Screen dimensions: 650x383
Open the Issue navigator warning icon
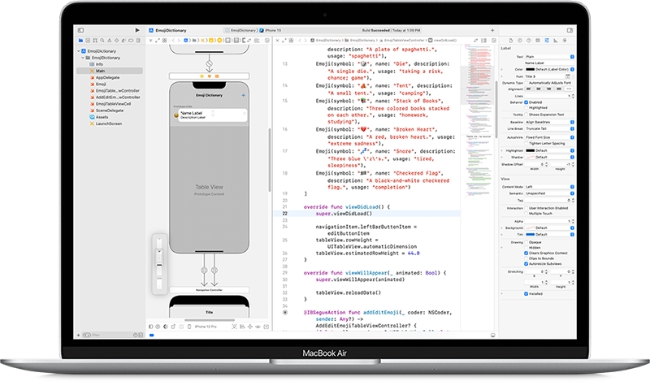[109, 41]
